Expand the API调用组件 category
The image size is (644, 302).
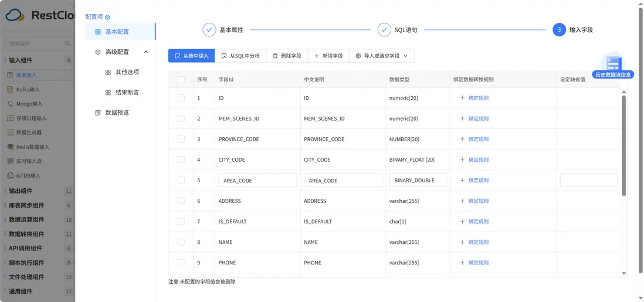[x=38, y=248]
